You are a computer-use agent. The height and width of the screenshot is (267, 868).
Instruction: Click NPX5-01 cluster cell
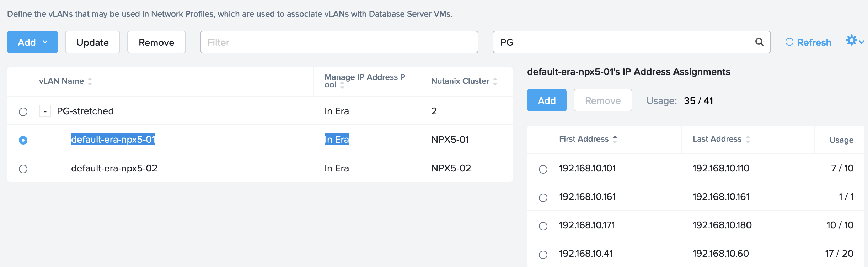click(x=450, y=140)
